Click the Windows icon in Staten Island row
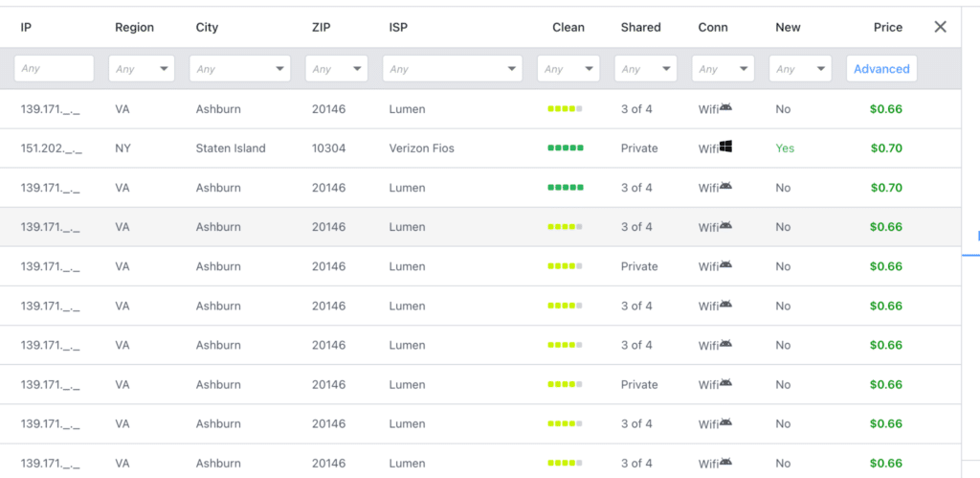Viewport: 980px width, 478px height. [725, 147]
